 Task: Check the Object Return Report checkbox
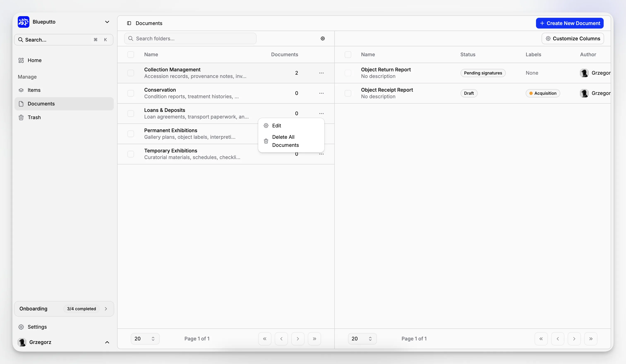[x=348, y=73]
